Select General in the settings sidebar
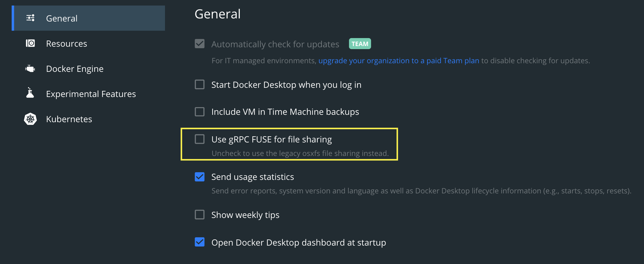The image size is (644, 264). (x=62, y=18)
